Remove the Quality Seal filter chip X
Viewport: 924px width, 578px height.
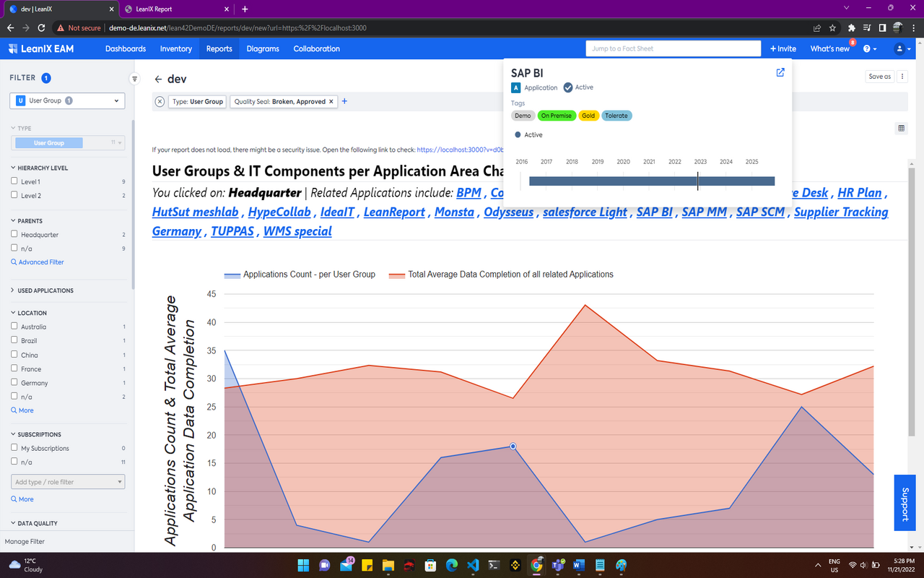(331, 102)
